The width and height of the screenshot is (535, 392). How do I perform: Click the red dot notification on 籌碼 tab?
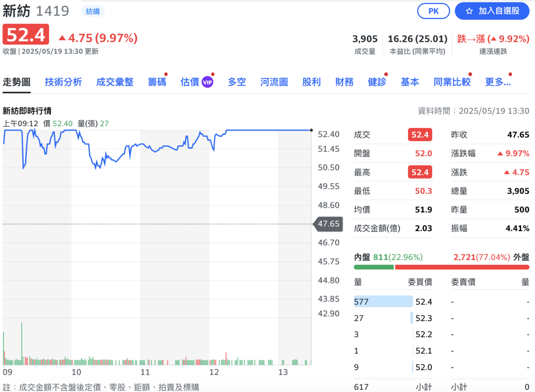click(x=165, y=74)
